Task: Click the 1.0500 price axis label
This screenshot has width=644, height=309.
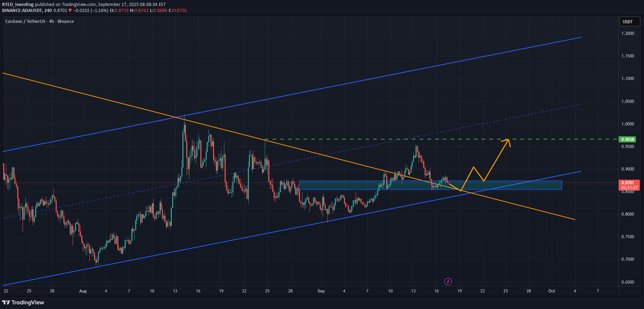Action: (628, 101)
